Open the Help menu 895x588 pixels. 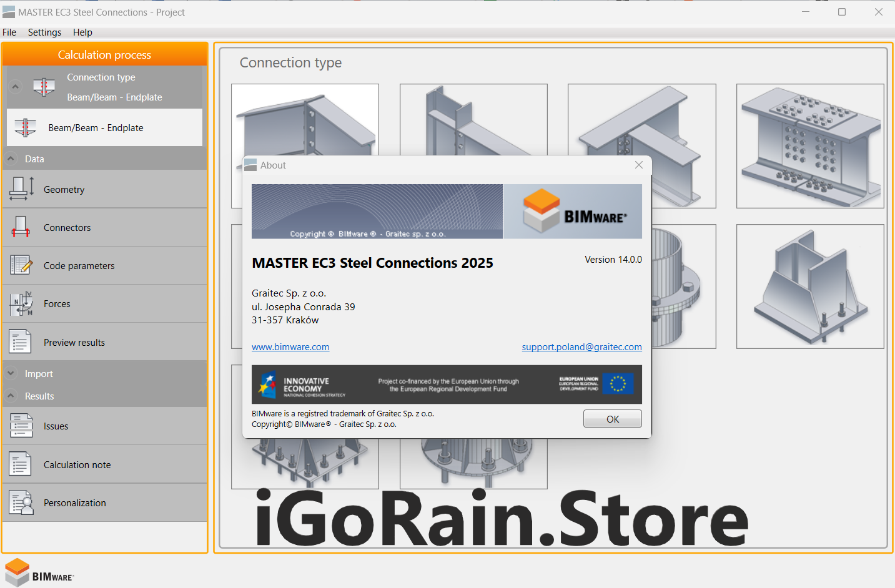coord(82,32)
